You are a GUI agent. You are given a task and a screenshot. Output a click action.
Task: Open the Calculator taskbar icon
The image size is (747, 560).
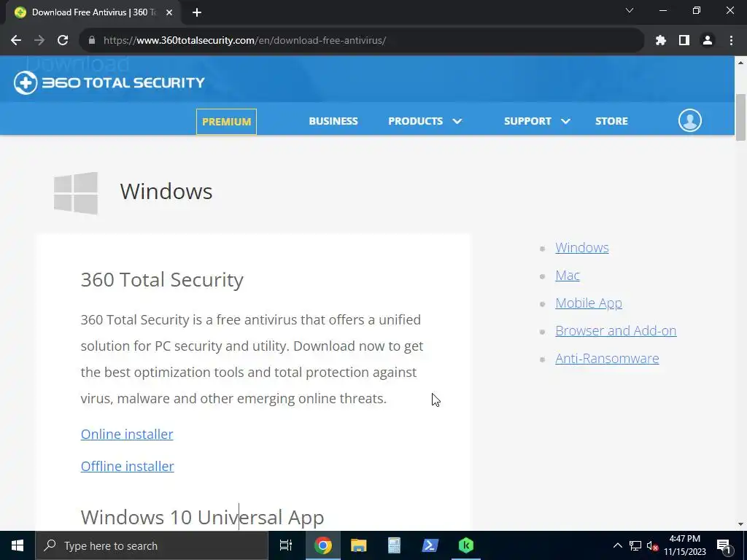point(394,545)
